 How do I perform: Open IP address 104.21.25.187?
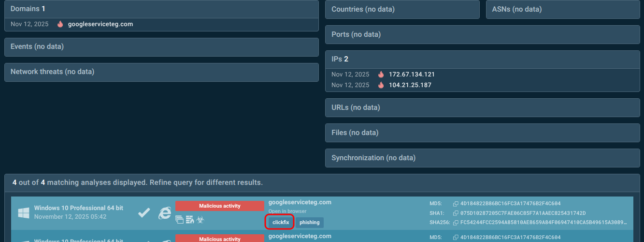[x=410, y=85]
